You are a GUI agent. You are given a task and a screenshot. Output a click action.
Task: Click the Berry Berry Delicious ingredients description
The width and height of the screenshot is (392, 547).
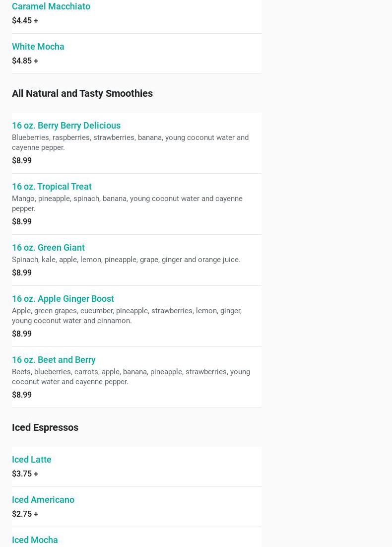(130, 142)
